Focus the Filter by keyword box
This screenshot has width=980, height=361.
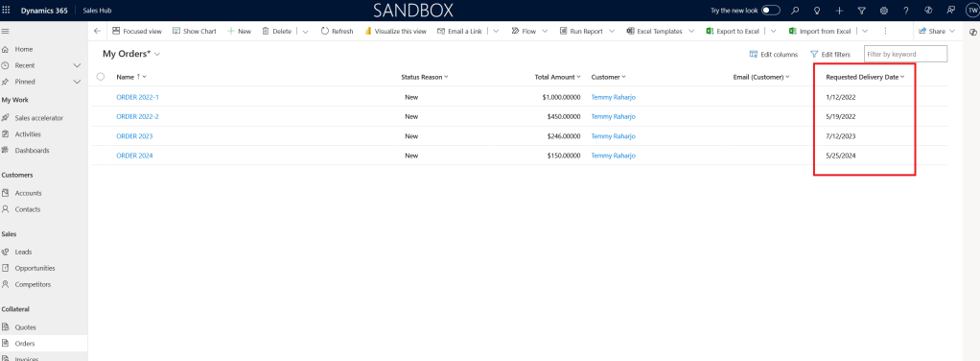pyautogui.click(x=905, y=55)
